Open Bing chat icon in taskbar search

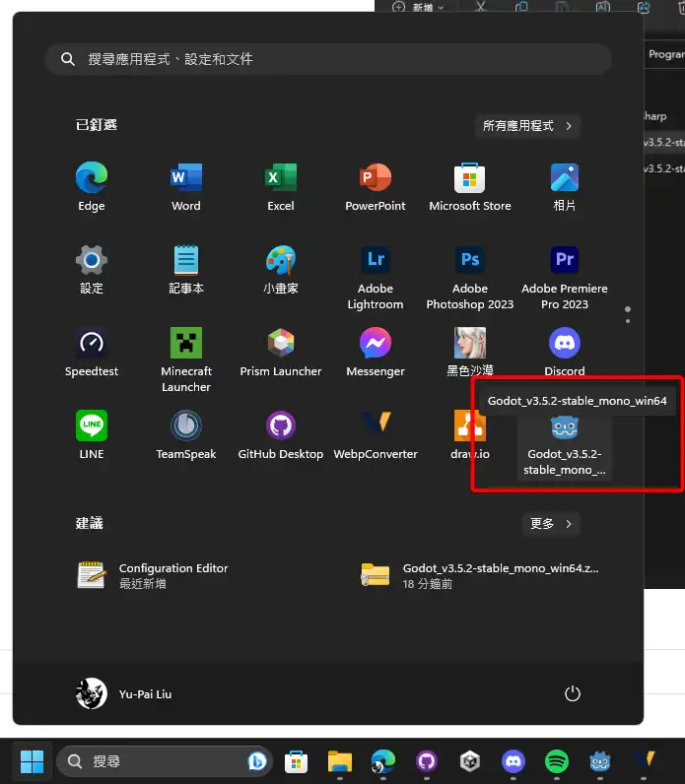[257, 761]
